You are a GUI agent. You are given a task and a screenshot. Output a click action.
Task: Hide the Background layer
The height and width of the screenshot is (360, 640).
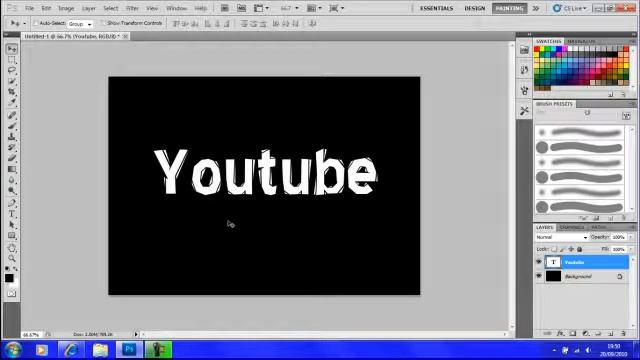tap(539, 276)
